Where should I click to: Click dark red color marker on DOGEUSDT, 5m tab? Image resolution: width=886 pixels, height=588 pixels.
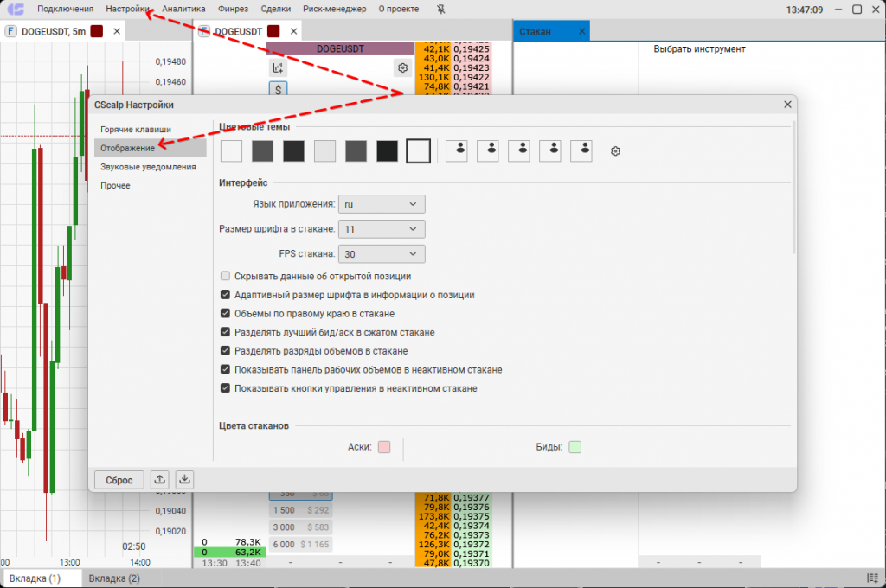point(97,31)
